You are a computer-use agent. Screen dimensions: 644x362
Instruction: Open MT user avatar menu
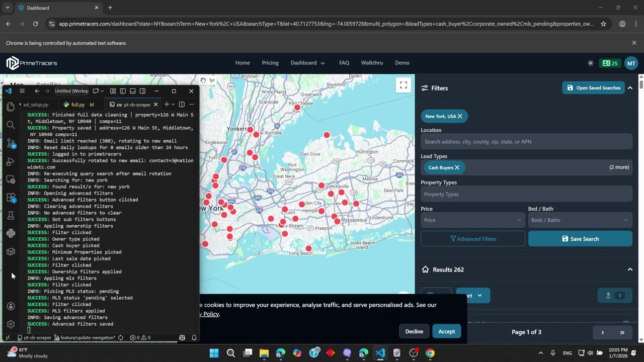(x=631, y=63)
